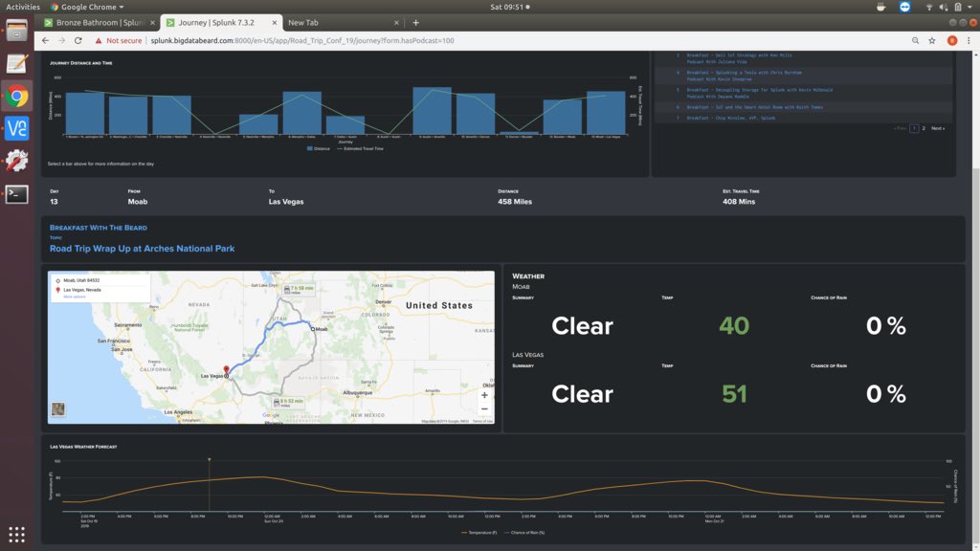Open a new tab with the plus button

(415, 23)
